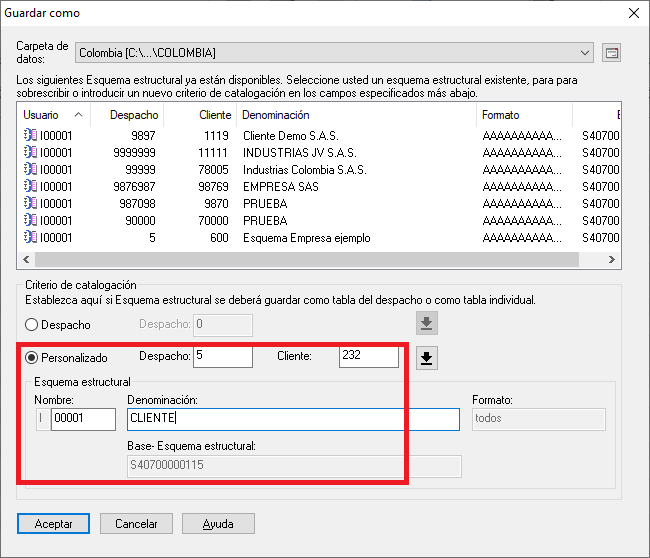Close the Guardar como dialog
Screen dimensions: 650x558
point(633,13)
